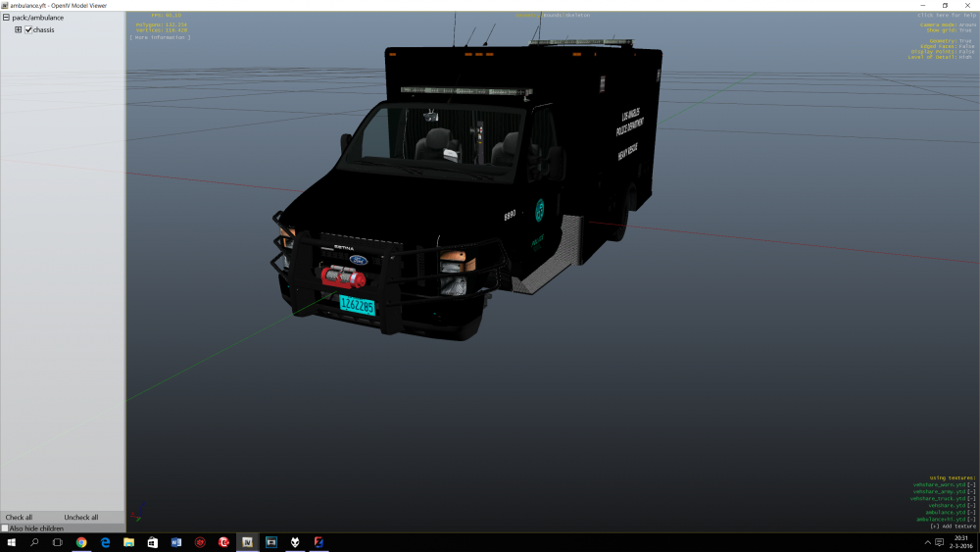
Task: Select the pack:/ambulance root item
Action: pyautogui.click(x=37, y=18)
